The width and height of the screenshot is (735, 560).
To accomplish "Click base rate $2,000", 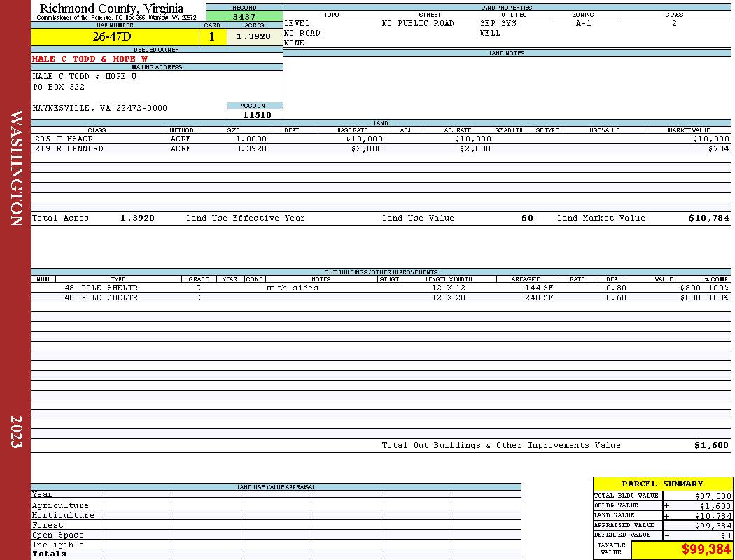I will 367,148.
